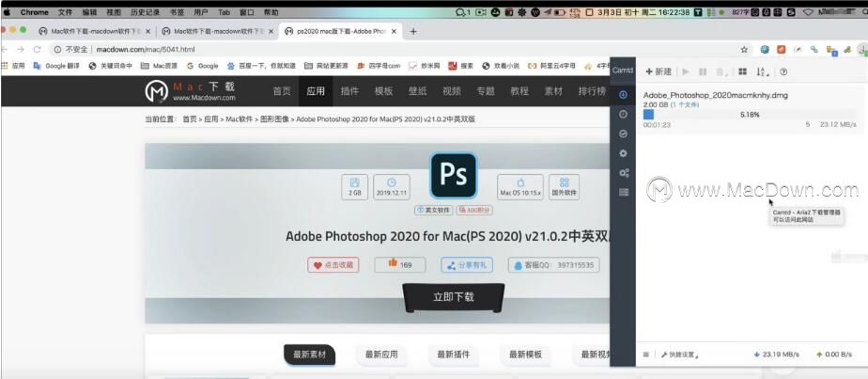
Task: Click the 5.18% download progress bar
Action: 750,115
